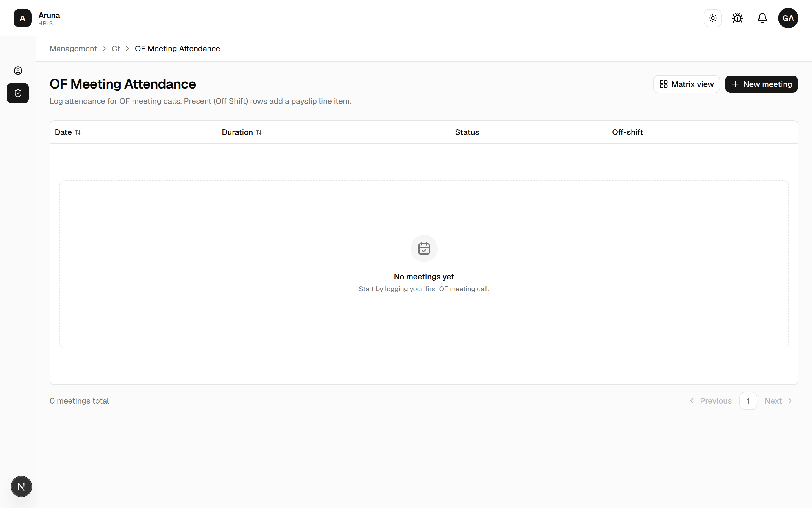
Task: Click the 0 meetings total label
Action: pyautogui.click(x=79, y=401)
